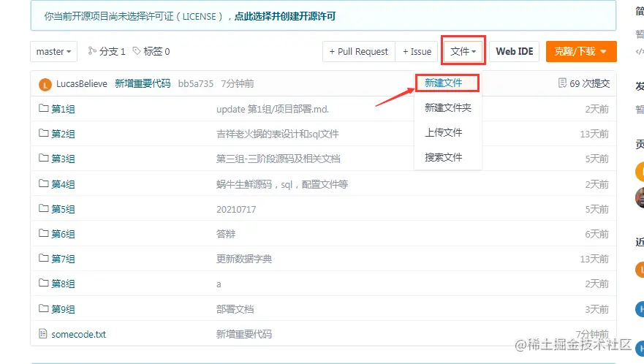
Task: Click commit hash bb5a735
Action: point(195,84)
